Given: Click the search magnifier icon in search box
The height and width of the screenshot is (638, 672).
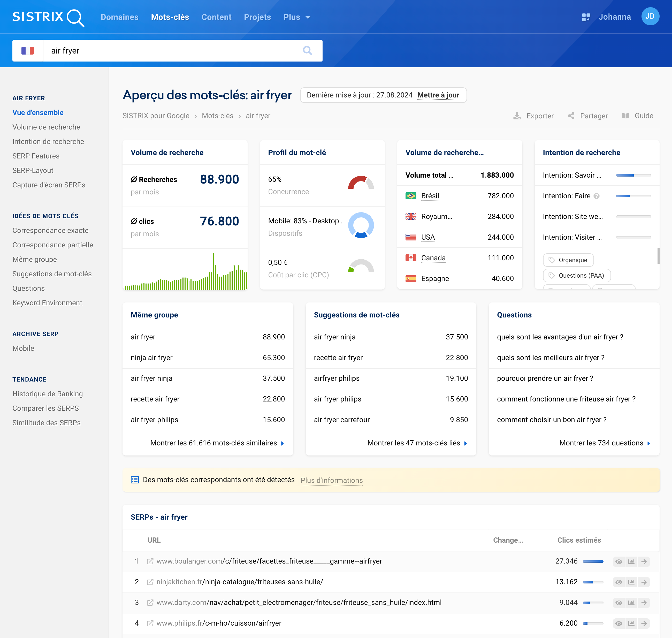Looking at the screenshot, I should (307, 51).
